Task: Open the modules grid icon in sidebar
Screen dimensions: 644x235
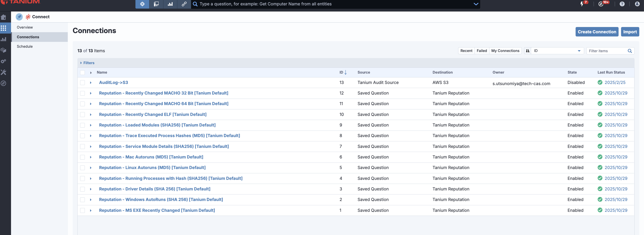Action: (x=4, y=28)
